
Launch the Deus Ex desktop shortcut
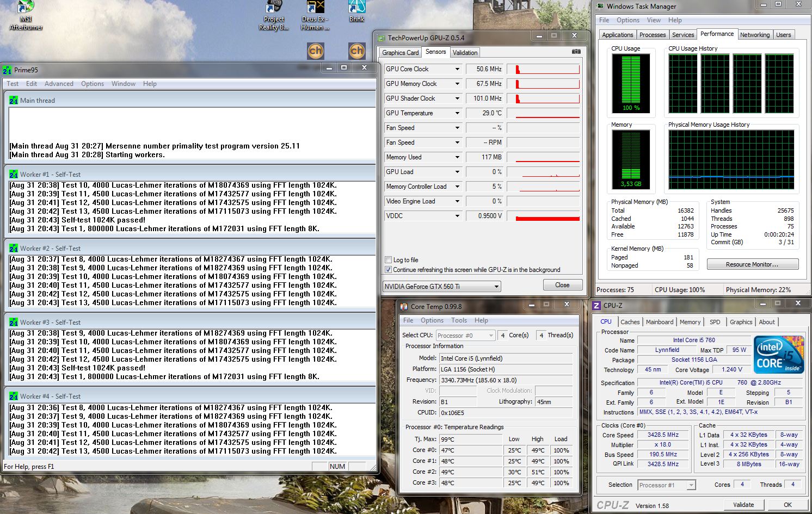click(315, 15)
